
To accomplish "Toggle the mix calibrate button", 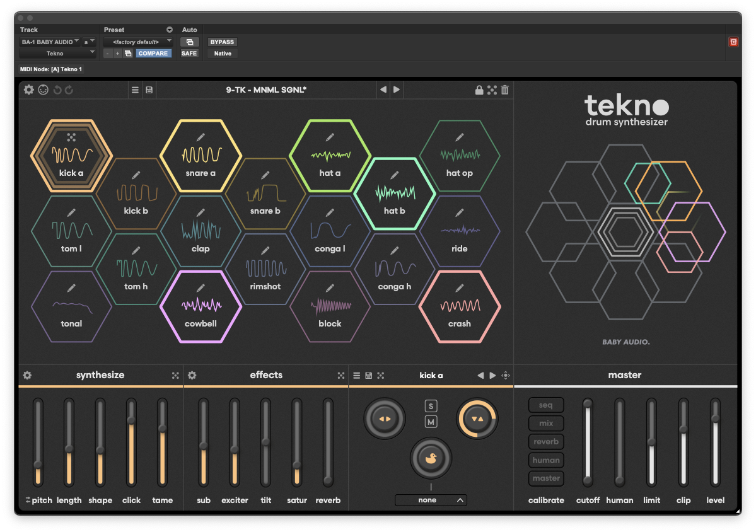I will (546, 424).
